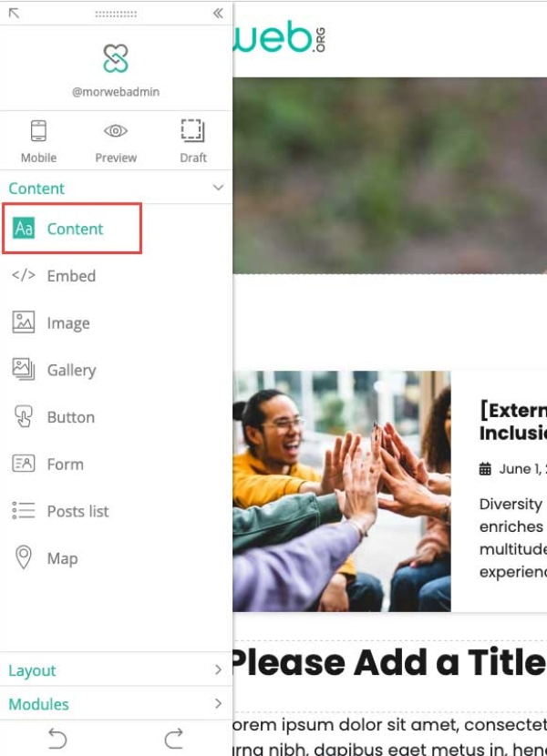Choose the Gallery label

71,371
